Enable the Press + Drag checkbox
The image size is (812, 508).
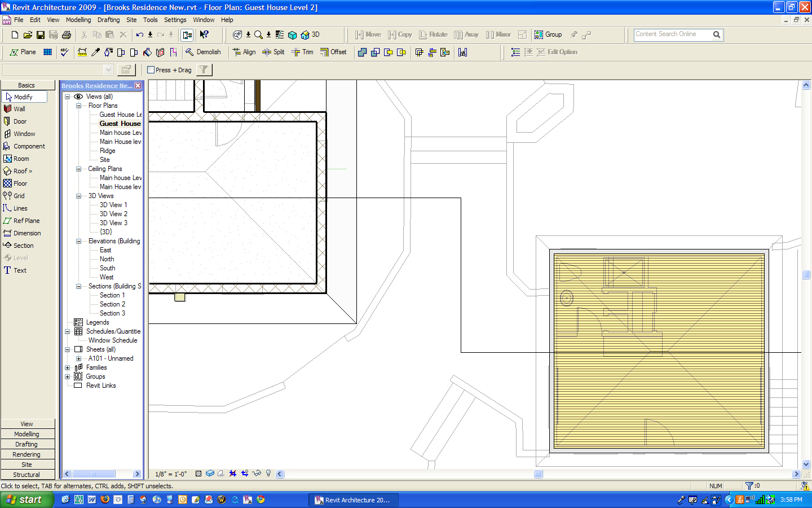coord(151,70)
